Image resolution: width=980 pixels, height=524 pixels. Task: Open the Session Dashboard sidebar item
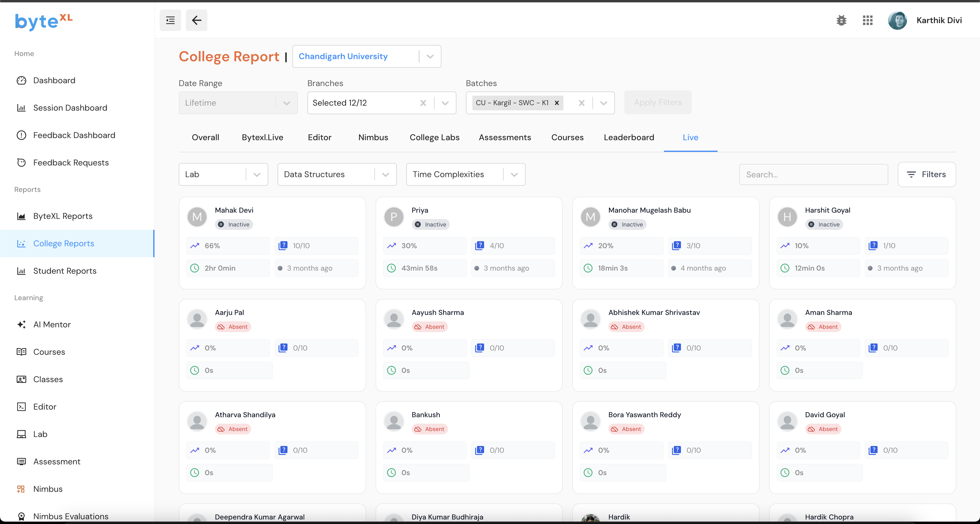pos(70,108)
